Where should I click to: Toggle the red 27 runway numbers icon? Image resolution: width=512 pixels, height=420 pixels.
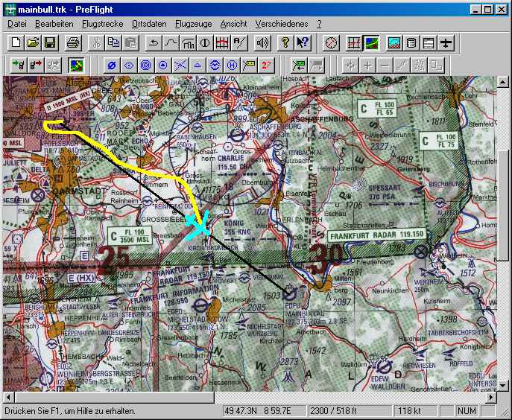(x=266, y=66)
